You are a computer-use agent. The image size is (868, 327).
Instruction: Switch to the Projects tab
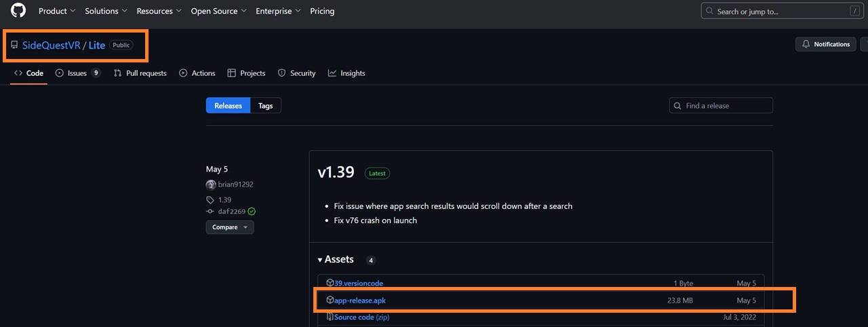(246, 73)
